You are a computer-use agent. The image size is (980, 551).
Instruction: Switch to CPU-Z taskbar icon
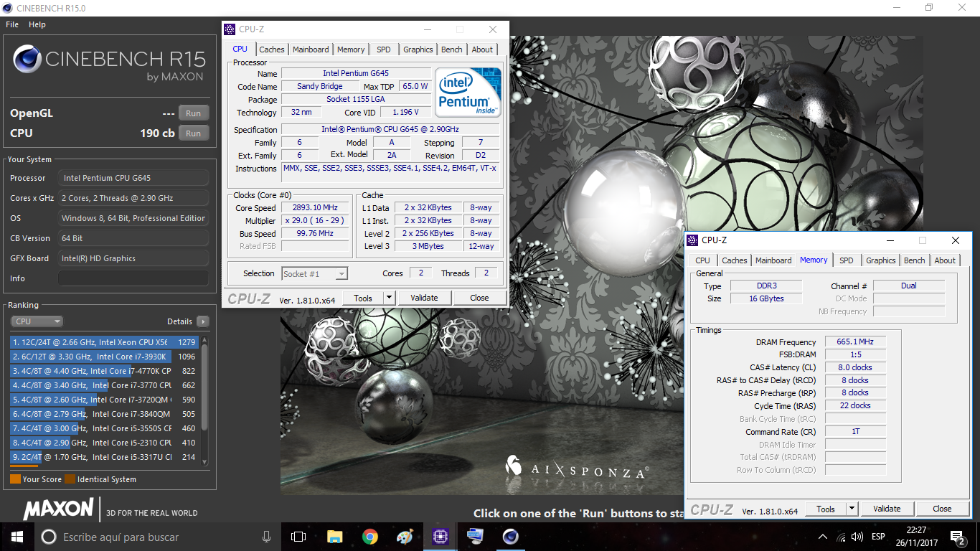coord(440,537)
